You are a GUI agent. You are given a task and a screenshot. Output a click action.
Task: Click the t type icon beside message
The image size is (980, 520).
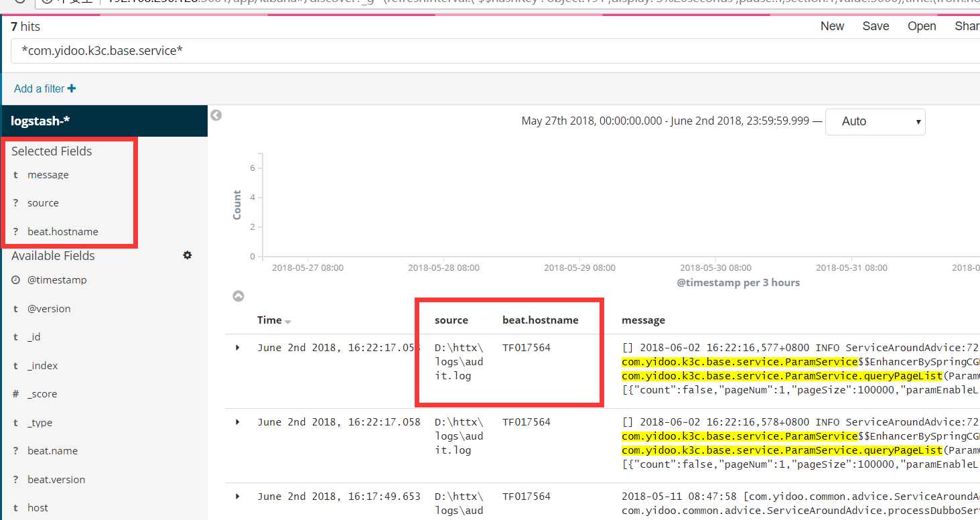(x=15, y=175)
